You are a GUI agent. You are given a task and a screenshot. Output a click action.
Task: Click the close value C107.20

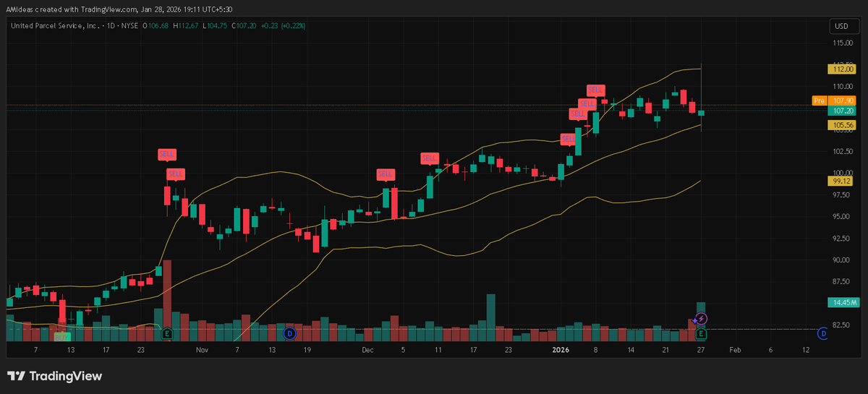click(x=244, y=26)
